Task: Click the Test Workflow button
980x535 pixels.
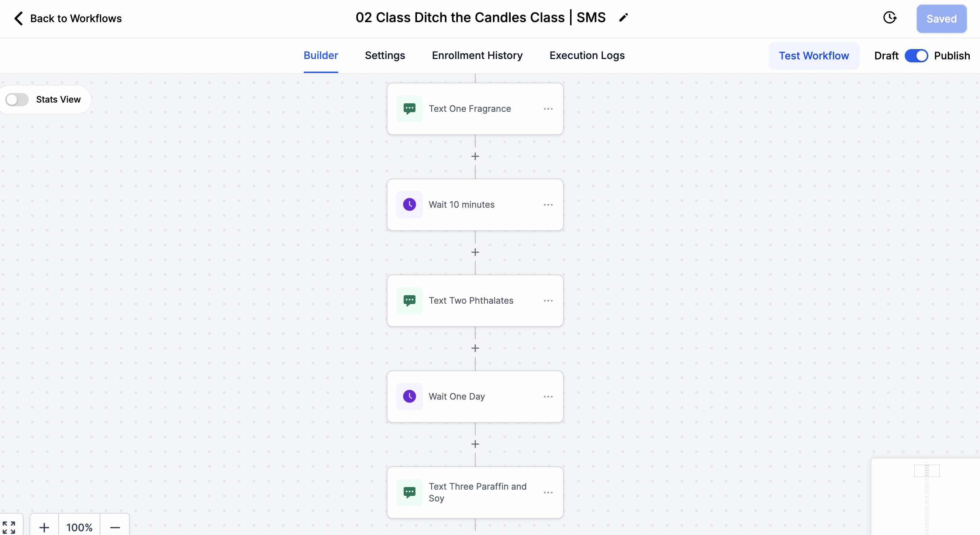Action: point(814,56)
